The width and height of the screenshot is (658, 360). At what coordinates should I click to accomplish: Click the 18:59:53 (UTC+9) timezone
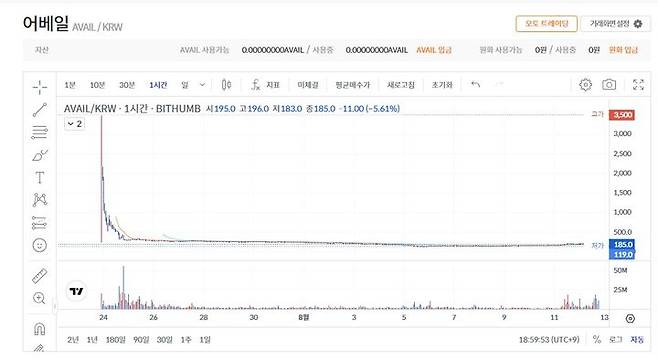click(549, 339)
